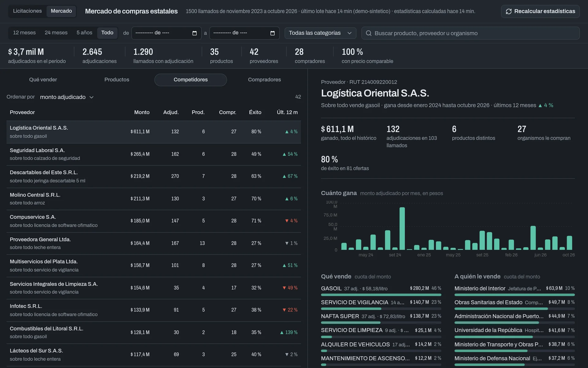Click Obras Sanitarias del Estado buyer entry

[514, 304]
